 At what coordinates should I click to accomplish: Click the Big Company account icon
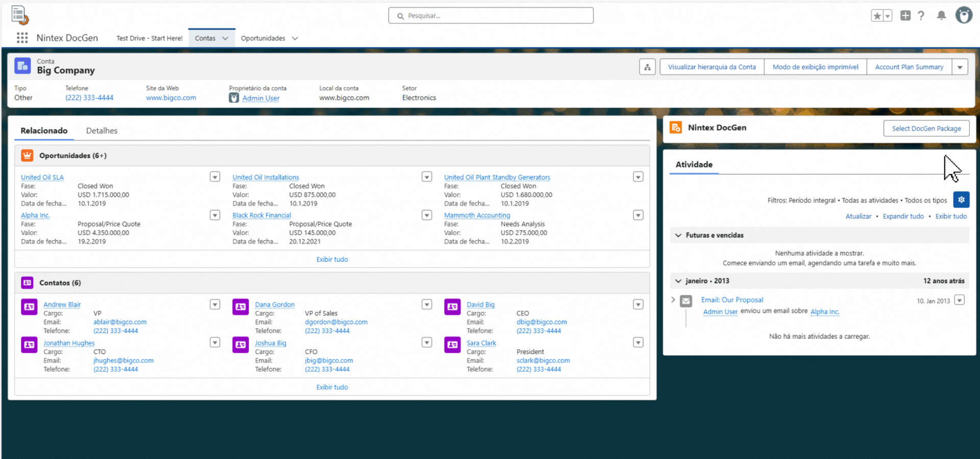[22, 66]
